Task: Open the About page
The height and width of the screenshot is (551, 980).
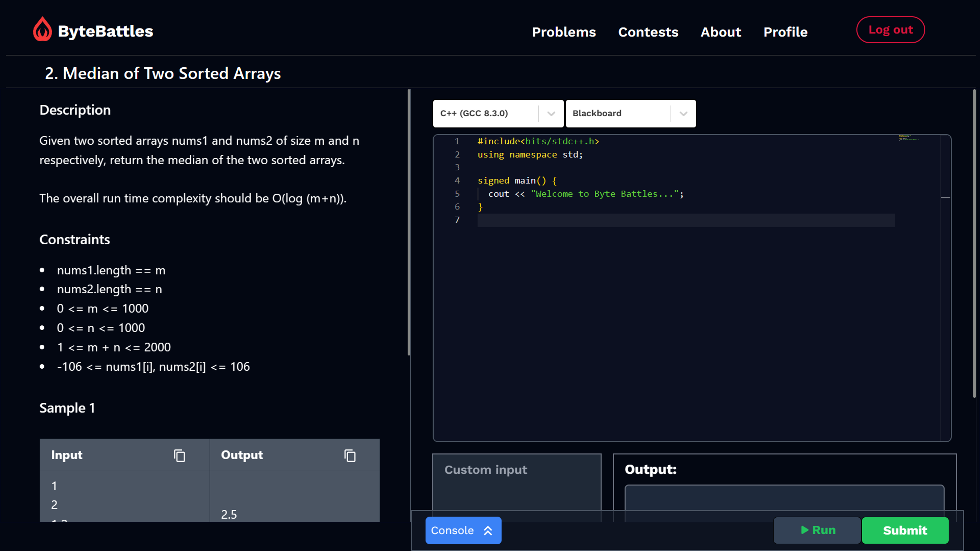Action: (721, 32)
